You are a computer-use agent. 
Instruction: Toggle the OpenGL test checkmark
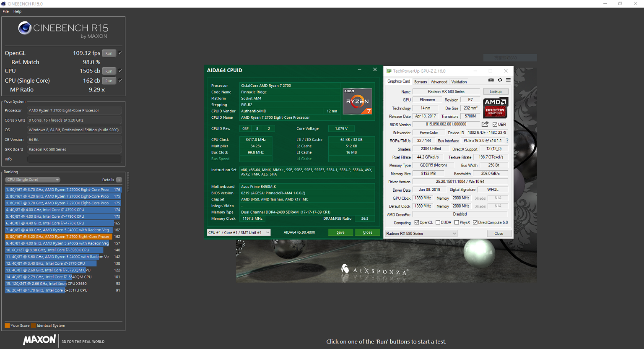pyautogui.click(x=120, y=53)
